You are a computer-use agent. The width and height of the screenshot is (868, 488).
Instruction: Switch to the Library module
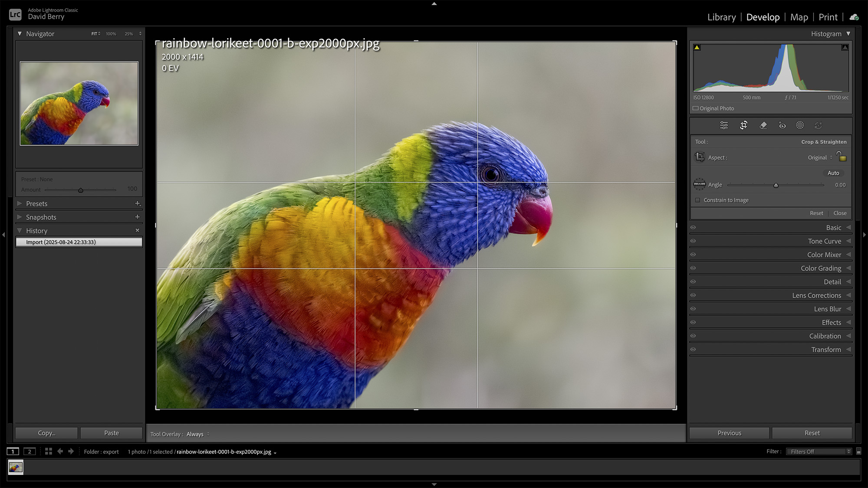coord(721,17)
